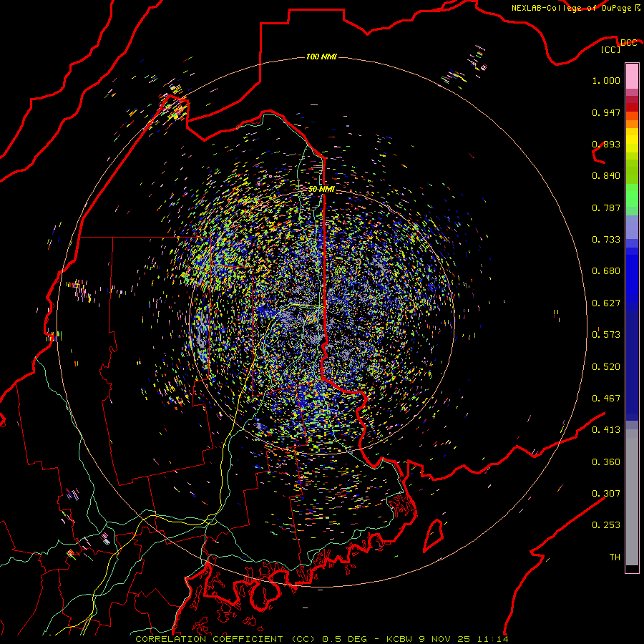The image size is (644, 644).
Task: Click the 0.787 scale value
Action: point(606,208)
